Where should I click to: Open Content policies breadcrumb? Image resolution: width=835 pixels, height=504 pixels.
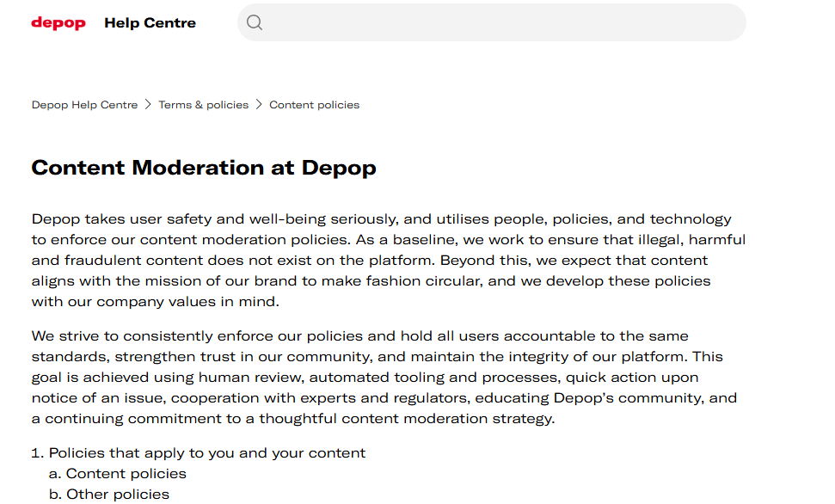[x=314, y=105]
